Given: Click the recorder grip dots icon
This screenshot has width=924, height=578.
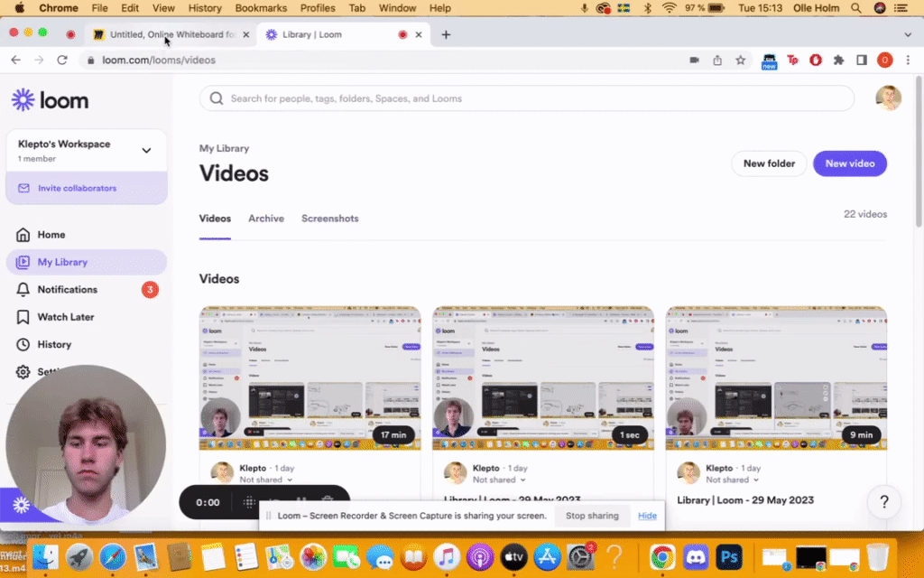Looking at the screenshot, I should pyautogui.click(x=249, y=502).
